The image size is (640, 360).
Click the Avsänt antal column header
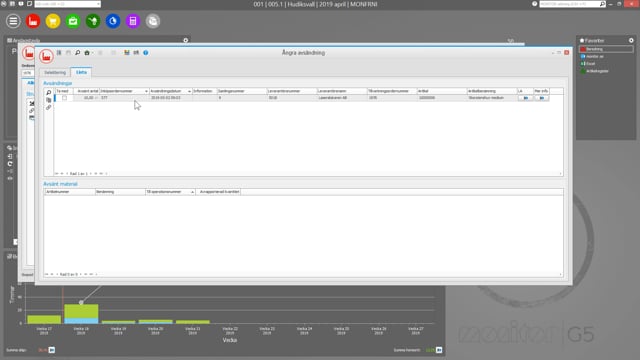coord(87,91)
